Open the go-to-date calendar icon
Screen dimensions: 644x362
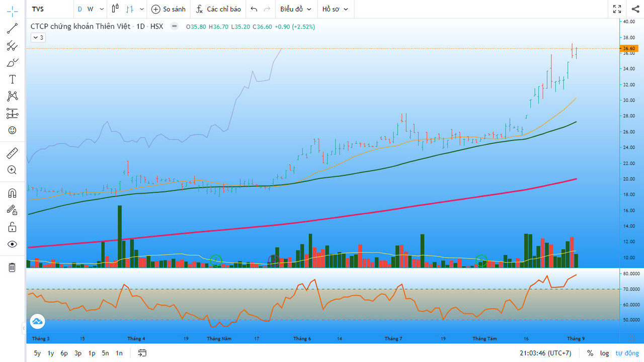coord(142,353)
